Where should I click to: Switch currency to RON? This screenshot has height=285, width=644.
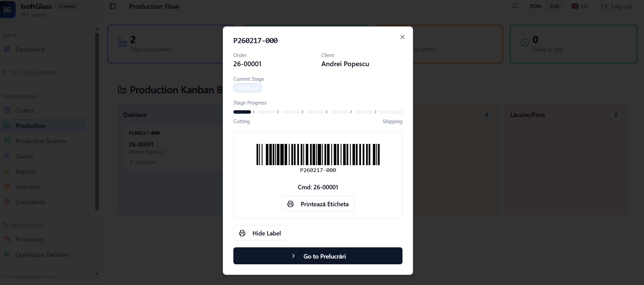click(535, 6)
